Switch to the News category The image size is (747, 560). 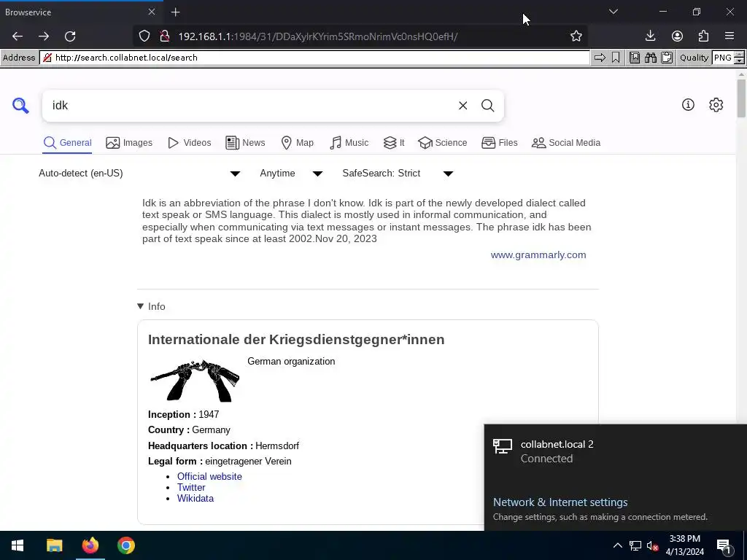[245, 143]
